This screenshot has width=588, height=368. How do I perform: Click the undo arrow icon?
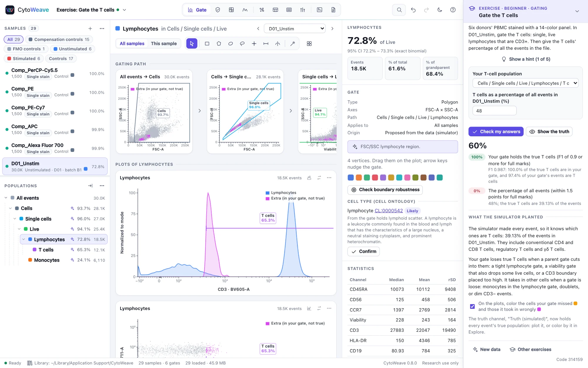[x=413, y=10]
